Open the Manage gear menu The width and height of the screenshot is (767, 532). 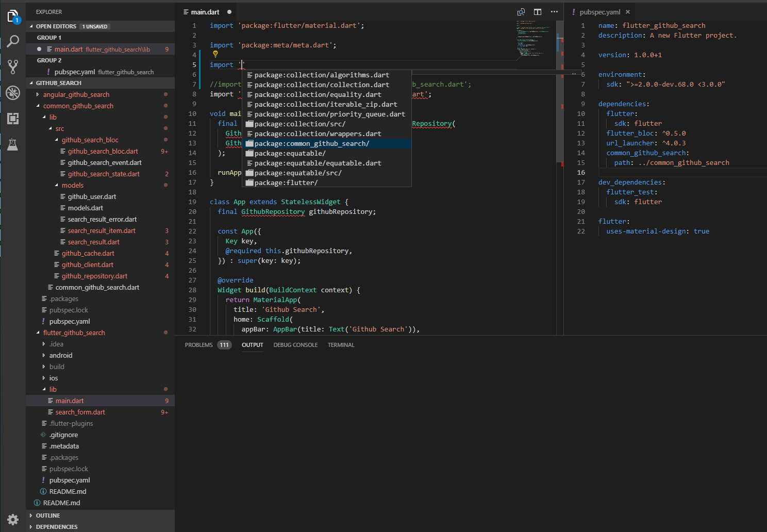pyautogui.click(x=13, y=519)
